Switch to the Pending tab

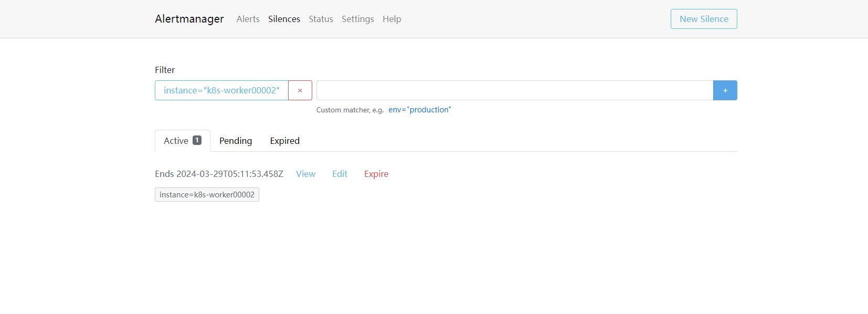click(236, 141)
